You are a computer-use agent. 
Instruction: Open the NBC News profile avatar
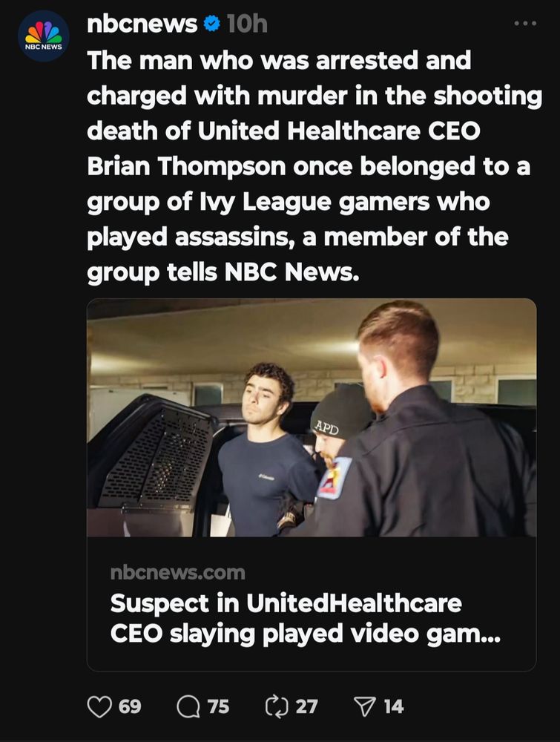(44, 36)
